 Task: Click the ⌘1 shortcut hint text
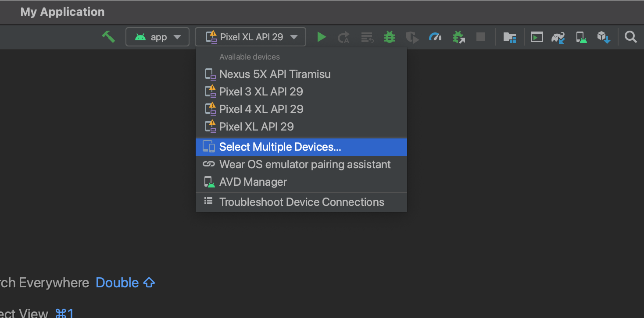[64, 313]
